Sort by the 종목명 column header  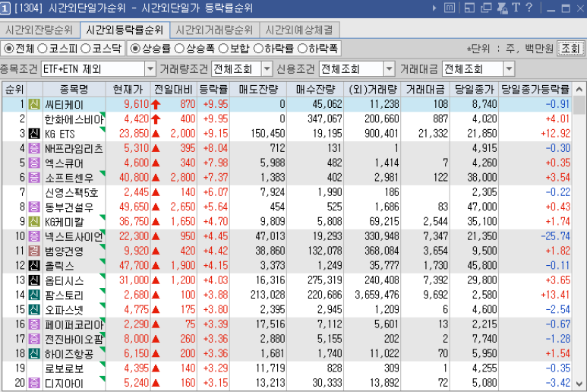(74, 90)
